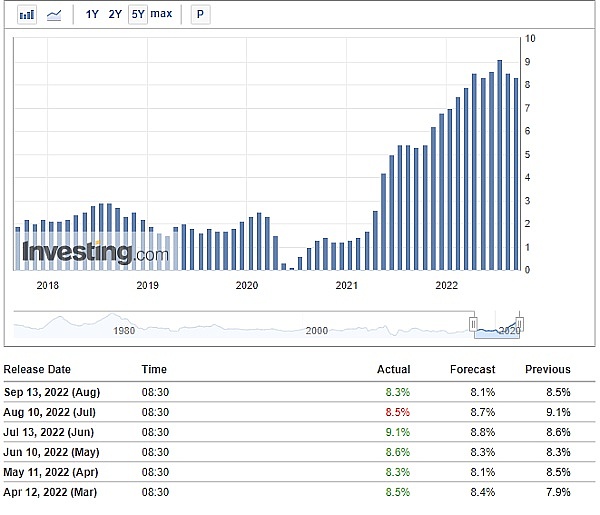Click the left range slider handle

pyautogui.click(x=474, y=323)
